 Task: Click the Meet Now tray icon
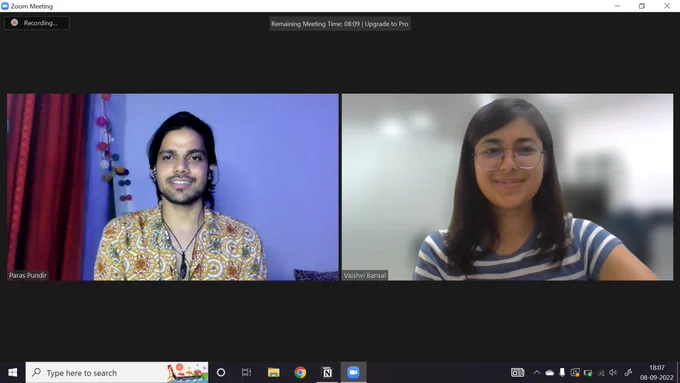click(x=575, y=373)
